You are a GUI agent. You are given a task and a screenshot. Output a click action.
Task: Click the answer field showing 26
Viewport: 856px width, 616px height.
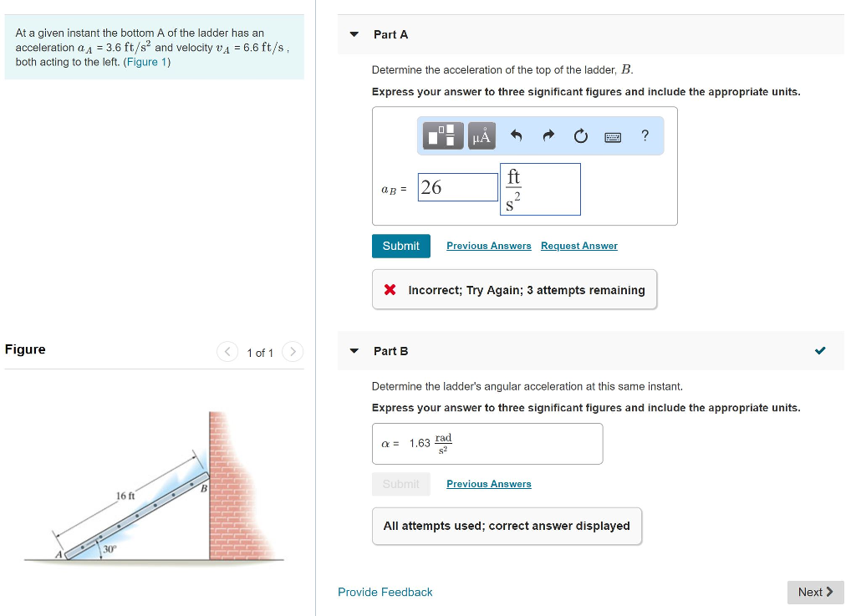pyautogui.click(x=457, y=186)
